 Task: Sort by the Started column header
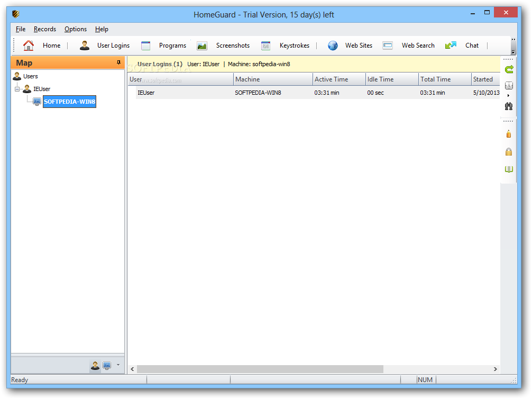pyautogui.click(x=485, y=79)
